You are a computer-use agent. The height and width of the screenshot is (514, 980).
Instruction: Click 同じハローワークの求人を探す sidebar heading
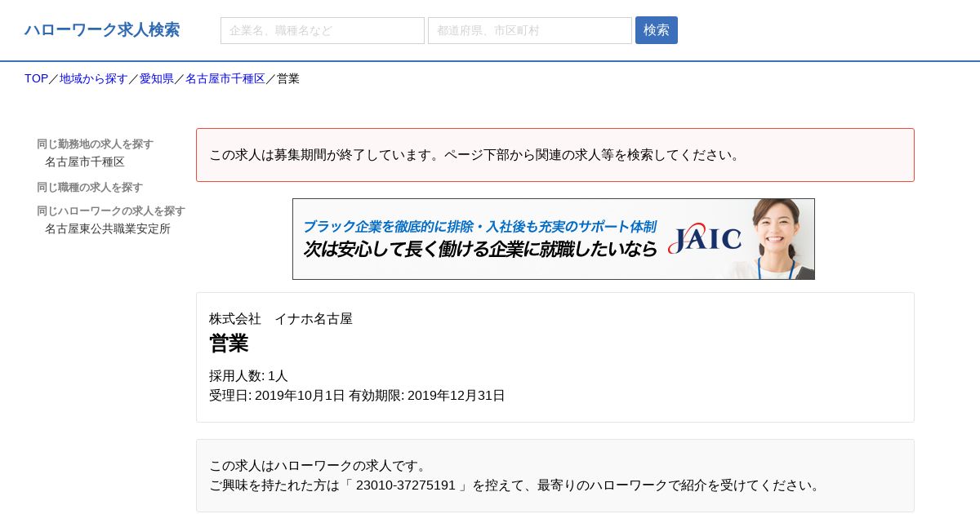point(111,210)
